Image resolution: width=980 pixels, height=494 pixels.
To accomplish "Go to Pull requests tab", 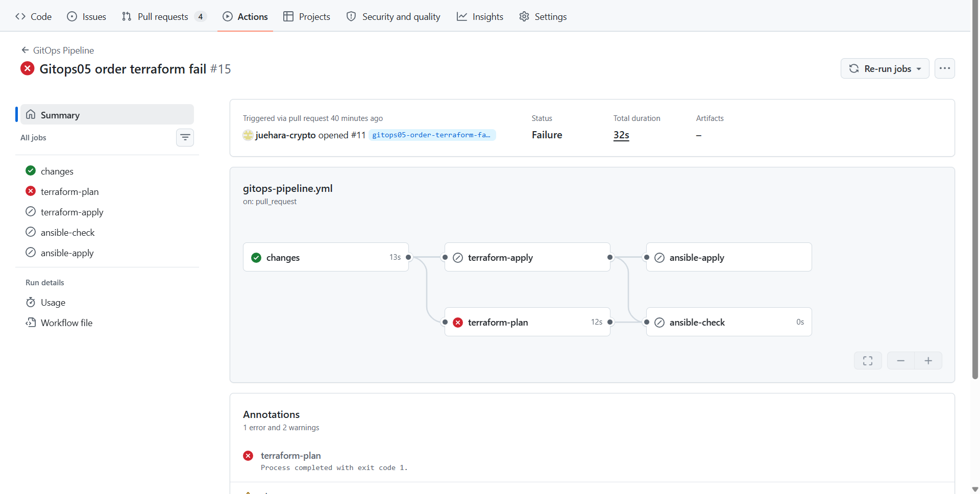I will pyautogui.click(x=164, y=17).
